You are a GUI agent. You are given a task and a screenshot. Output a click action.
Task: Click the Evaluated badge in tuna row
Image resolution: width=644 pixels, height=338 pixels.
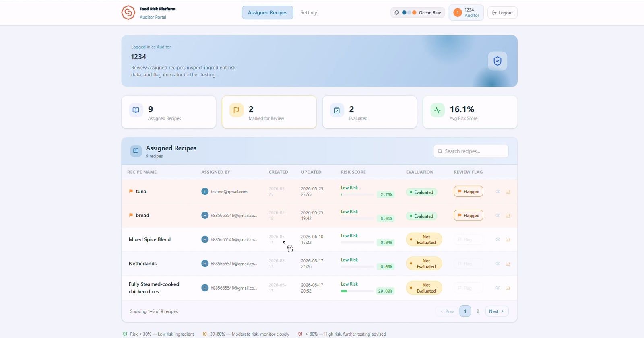coord(421,192)
